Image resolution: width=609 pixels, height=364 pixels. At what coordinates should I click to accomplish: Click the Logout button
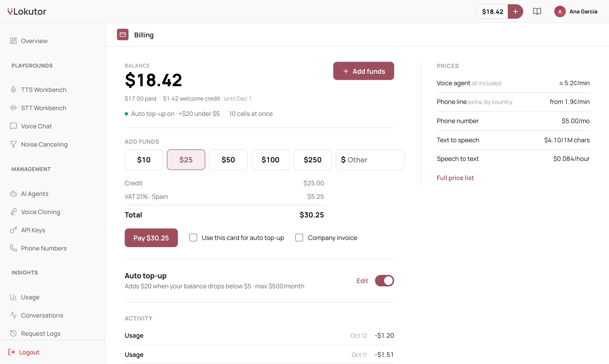[x=23, y=352]
